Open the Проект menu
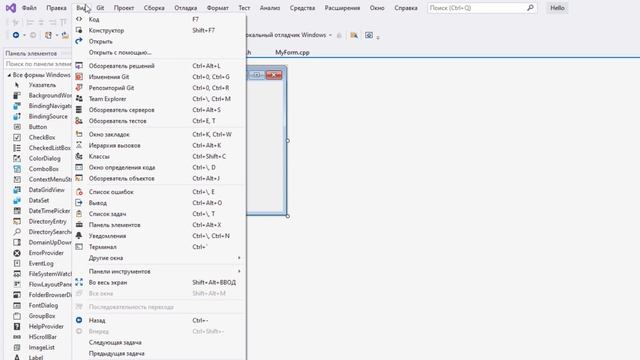Image resolution: width=640 pixels, height=360 pixels. 124,8
